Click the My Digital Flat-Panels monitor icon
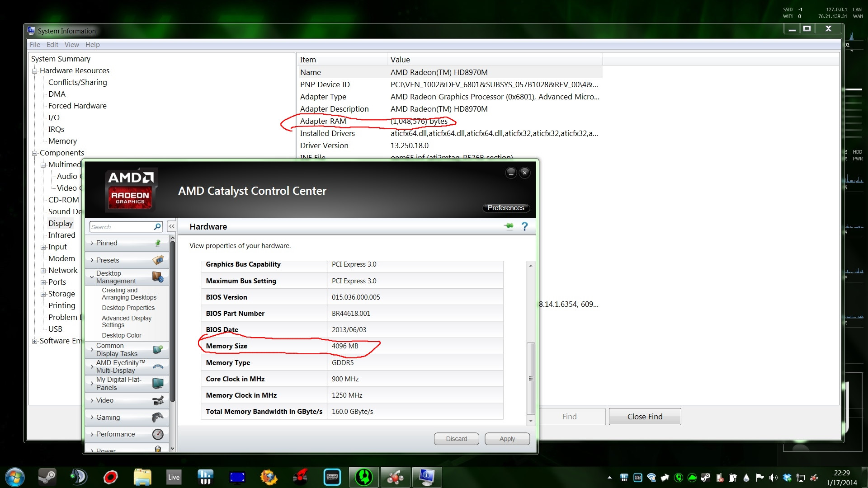The height and width of the screenshot is (488, 868). 158,383
